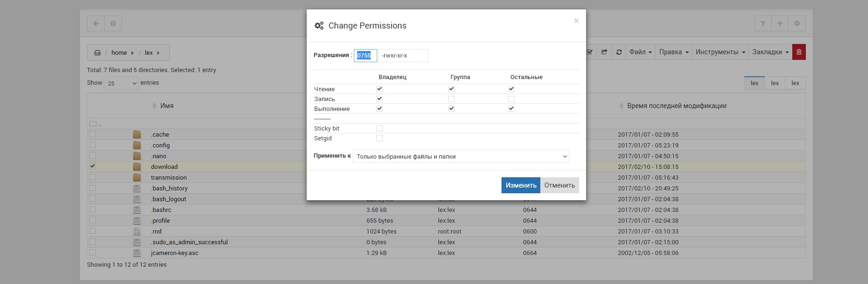868x284 pixels.
Task: Click the drive root icon in breadcrumb
Action: [97, 53]
